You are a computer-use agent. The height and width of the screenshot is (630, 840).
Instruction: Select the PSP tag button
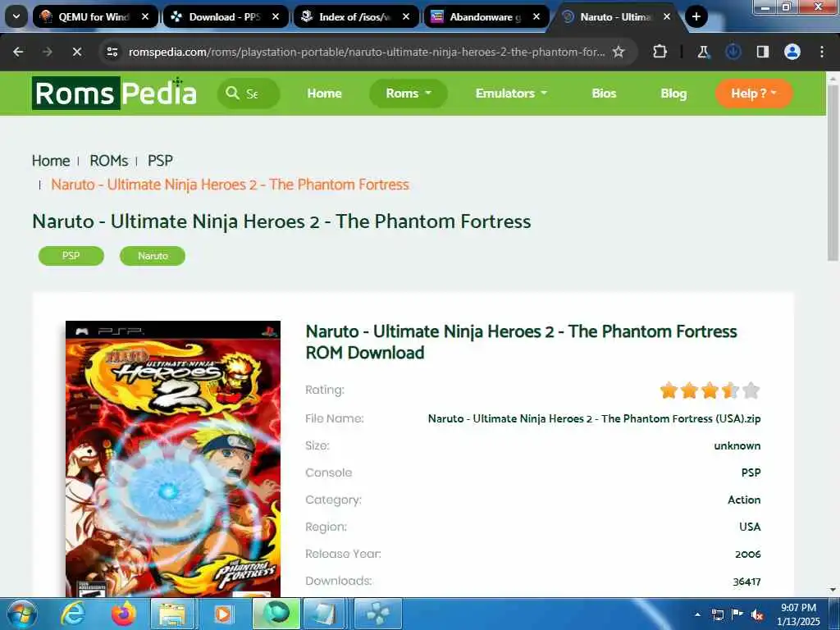pos(71,256)
